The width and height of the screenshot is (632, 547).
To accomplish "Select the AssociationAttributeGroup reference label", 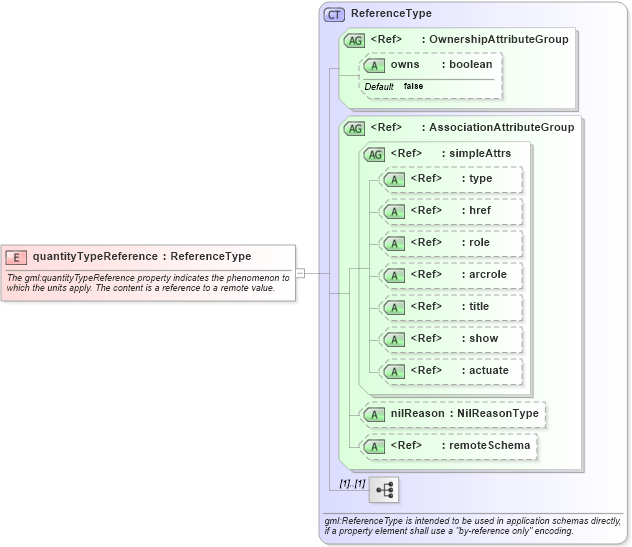I will (x=472, y=127).
